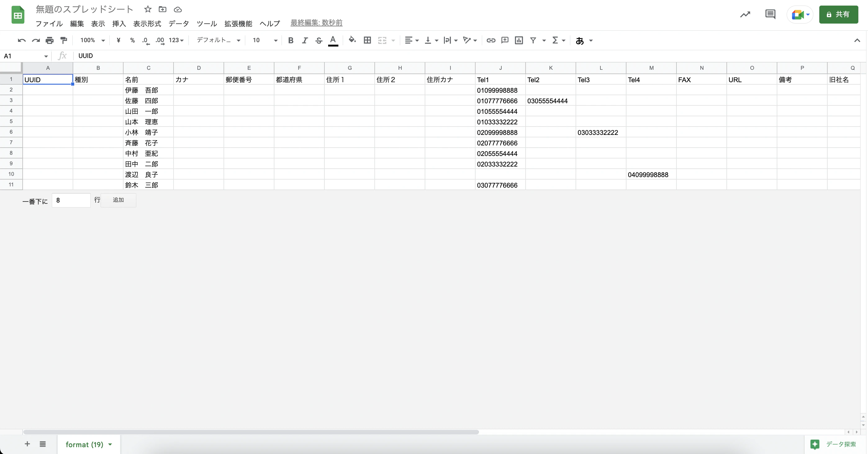Click the horizontal scrollbar

tap(251, 432)
